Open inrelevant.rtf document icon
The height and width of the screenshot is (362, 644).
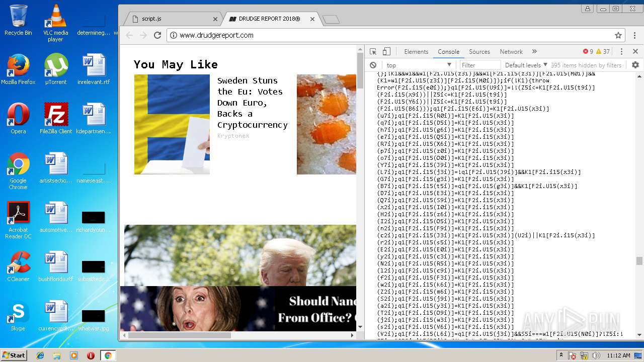click(94, 69)
